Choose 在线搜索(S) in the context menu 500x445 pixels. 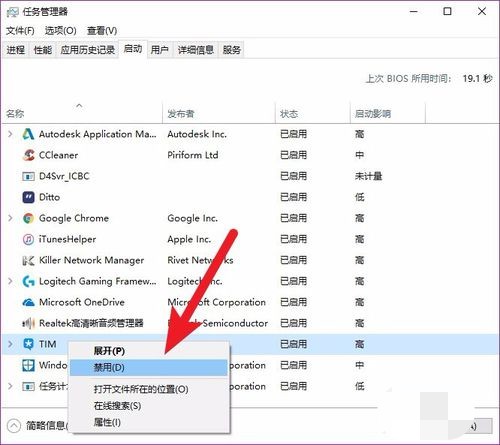pos(149,406)
